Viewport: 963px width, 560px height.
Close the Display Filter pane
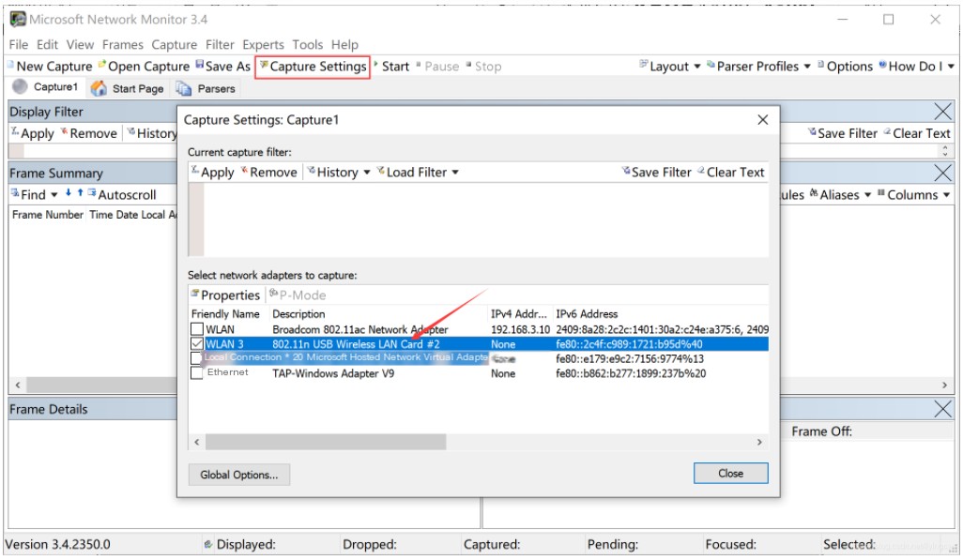(942, 111)
